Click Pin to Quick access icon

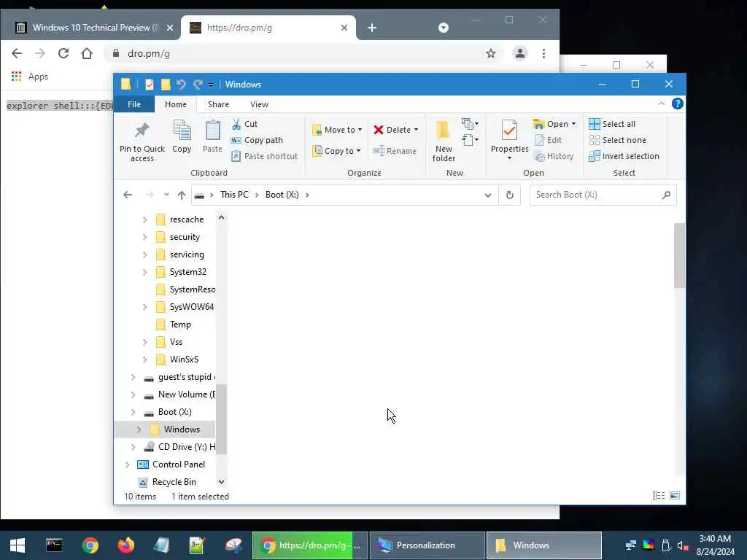142,131
